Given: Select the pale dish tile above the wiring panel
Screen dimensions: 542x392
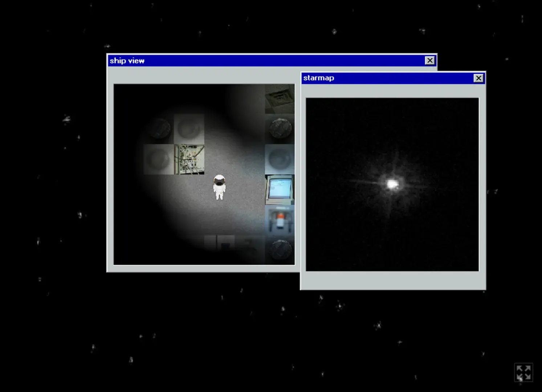Looking at the screenshot, I should click(x=189, y=129).
